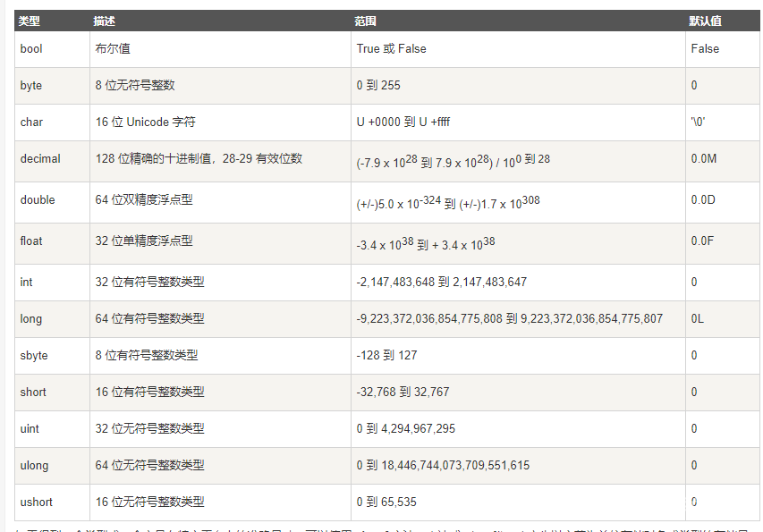Click the 布尔值 description text

(x=113, y=49)
